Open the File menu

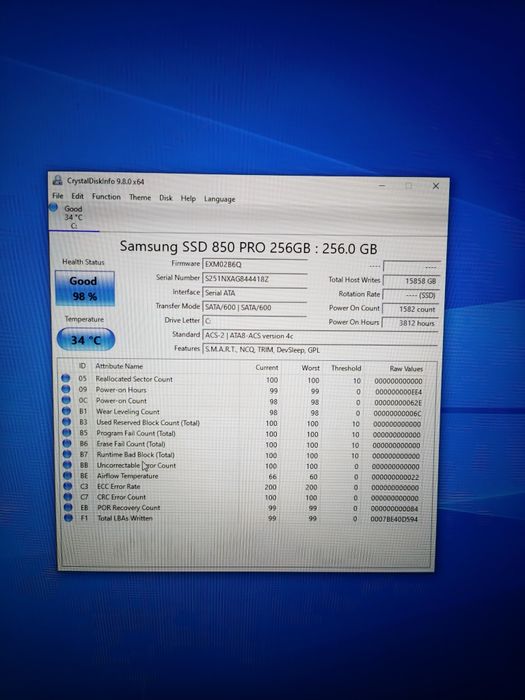tap(58, 196)
